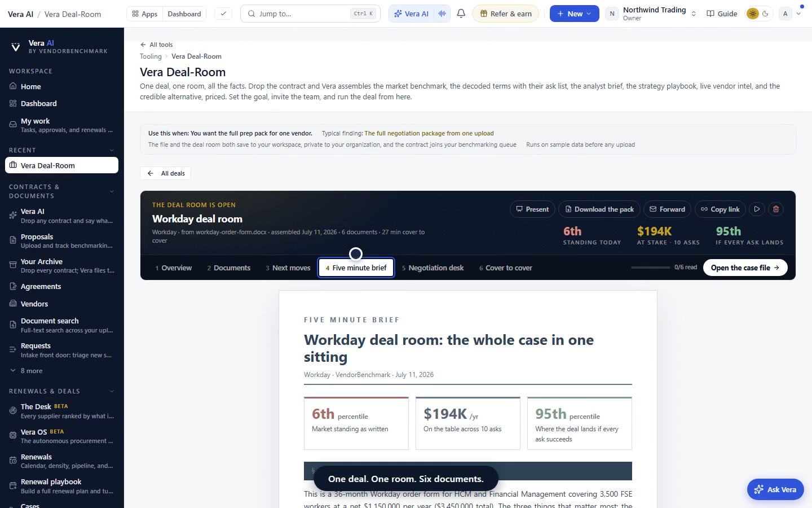
Task: Click the checkmark button beside Dashboard
Action: click(x=223, y=14)
